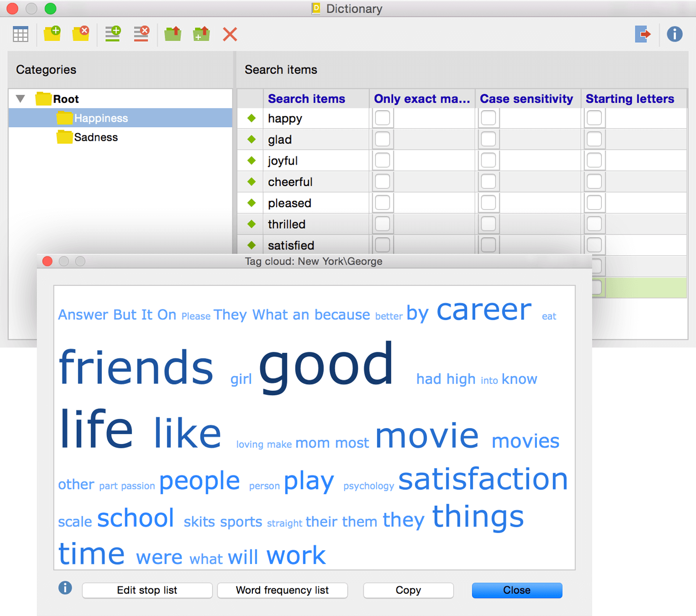696x616 pixels.
Task: Click green diamond icon beside thrilled
Action: 251,224
